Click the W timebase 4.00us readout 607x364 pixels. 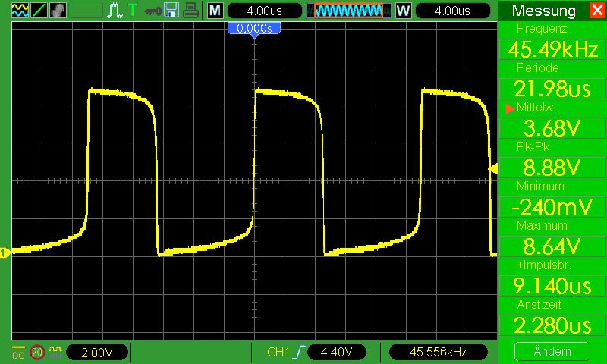tap(452, 11)
